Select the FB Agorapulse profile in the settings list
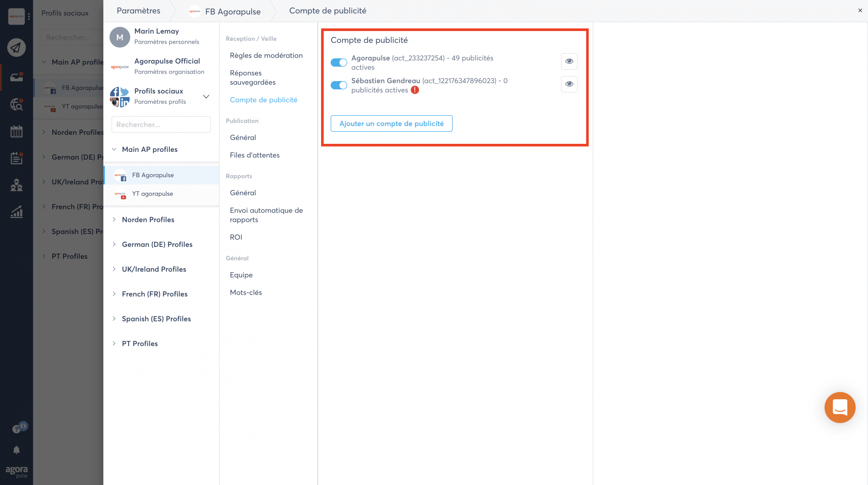The width and height of the screenshot is (868, 485). [x=162, y=175]
